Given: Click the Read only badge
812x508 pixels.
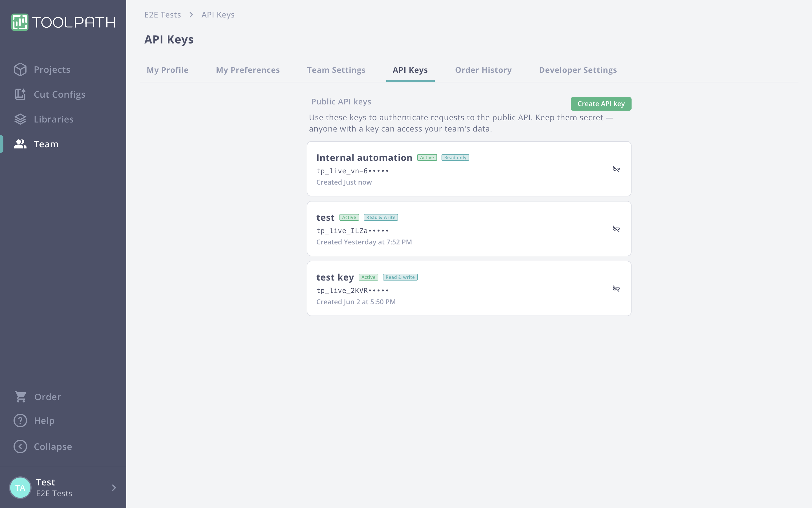Looking at the screenshot, I should coord(455,157).
